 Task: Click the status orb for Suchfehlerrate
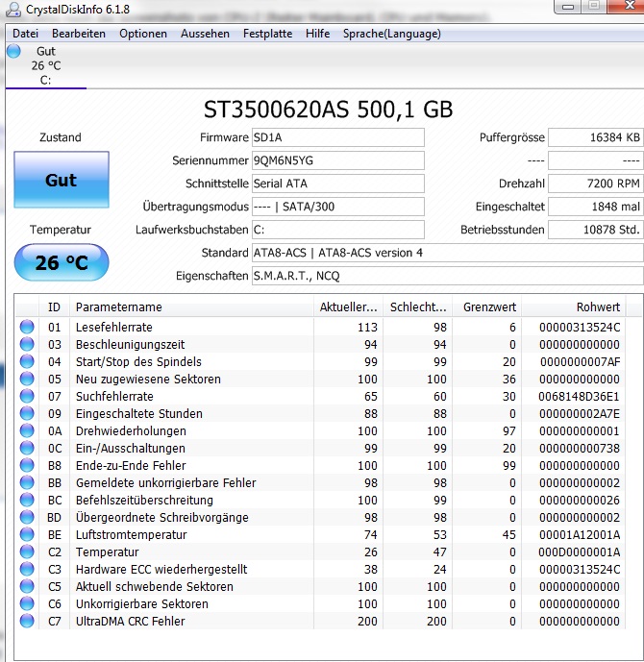click(x=27, y=396)
